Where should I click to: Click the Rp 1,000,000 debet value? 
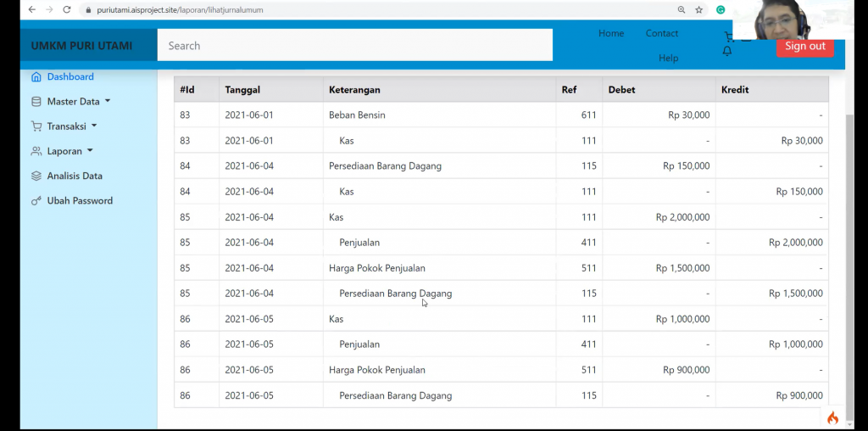(x=682, y=319)
